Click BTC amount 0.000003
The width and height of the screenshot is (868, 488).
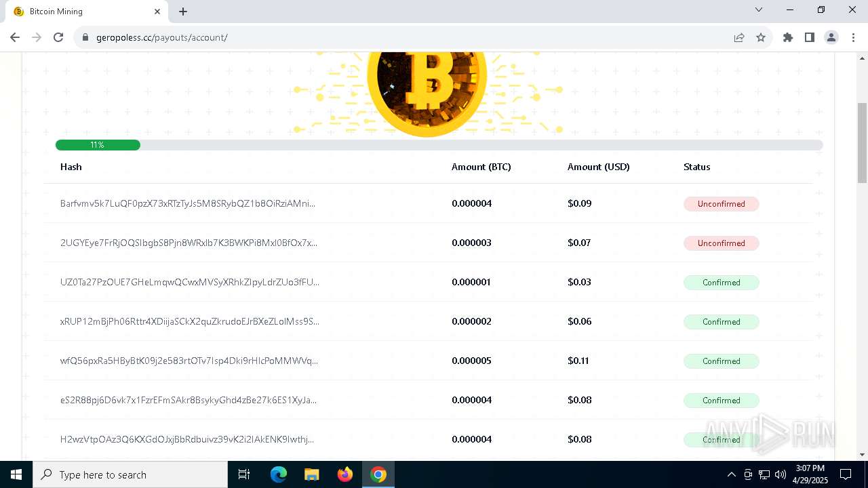pyautogui.click(x=471, y=243)
